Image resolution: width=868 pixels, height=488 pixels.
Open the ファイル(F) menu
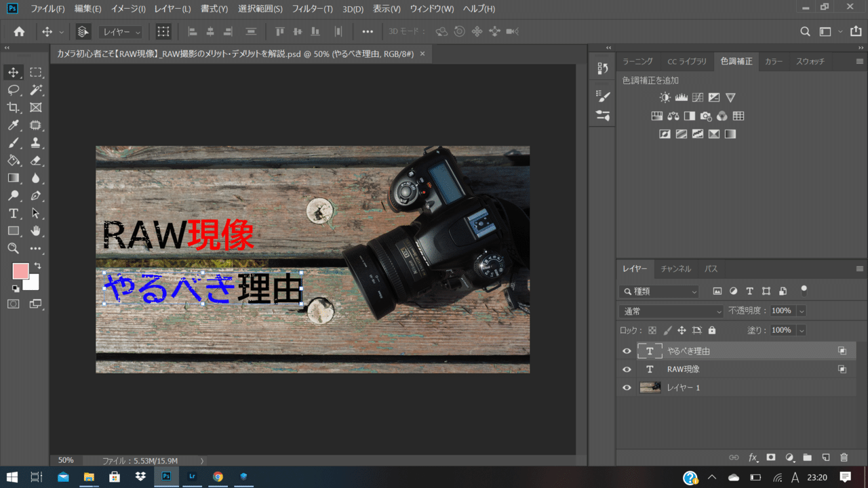(48, 9)
